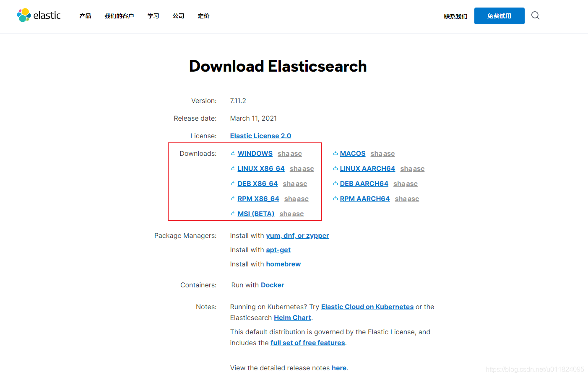Click download icon beside RPM X86_64
This screenshot has width=588, height=377.
coord(233,199)
